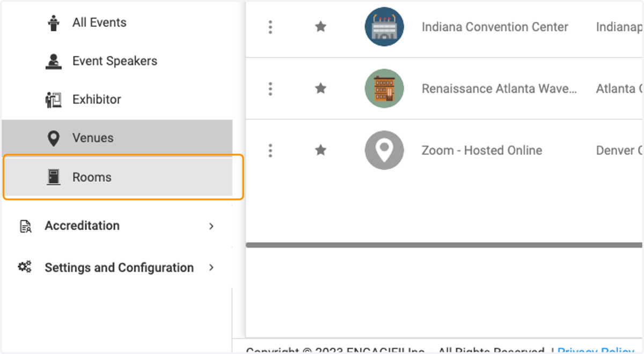Expand the Settings and Configuration chevron
The height and width of the screenshot is (354, 644).
click(211, 268)
